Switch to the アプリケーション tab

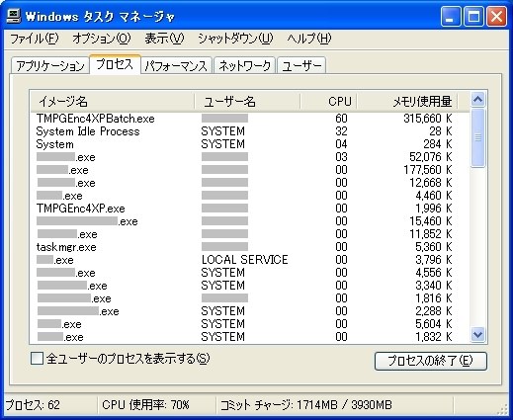pyautogui.click(x=50, y=65)
